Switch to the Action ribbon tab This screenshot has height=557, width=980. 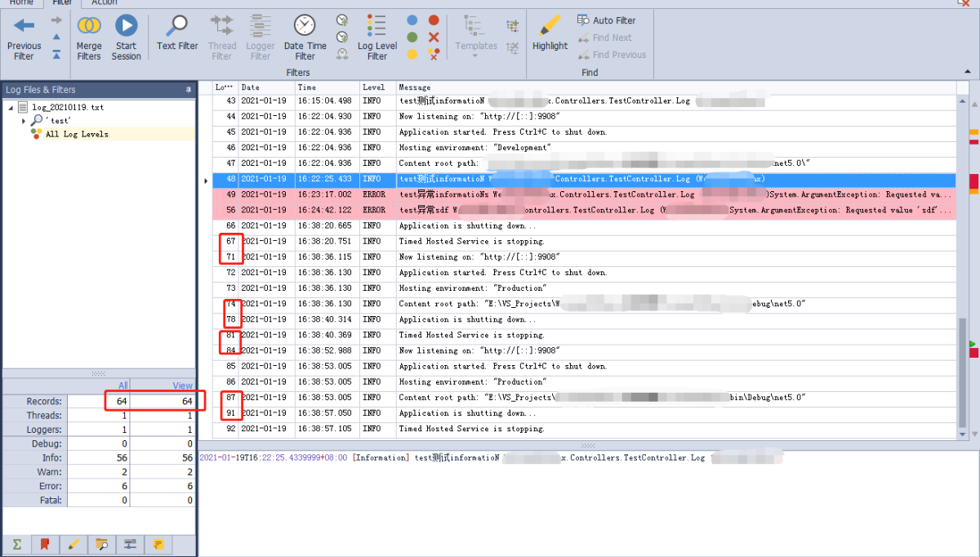105,2
